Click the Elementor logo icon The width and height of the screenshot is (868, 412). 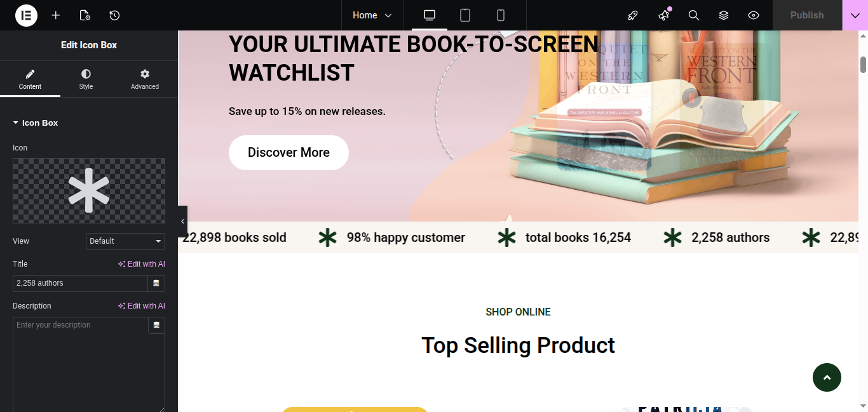pos(26,15)
